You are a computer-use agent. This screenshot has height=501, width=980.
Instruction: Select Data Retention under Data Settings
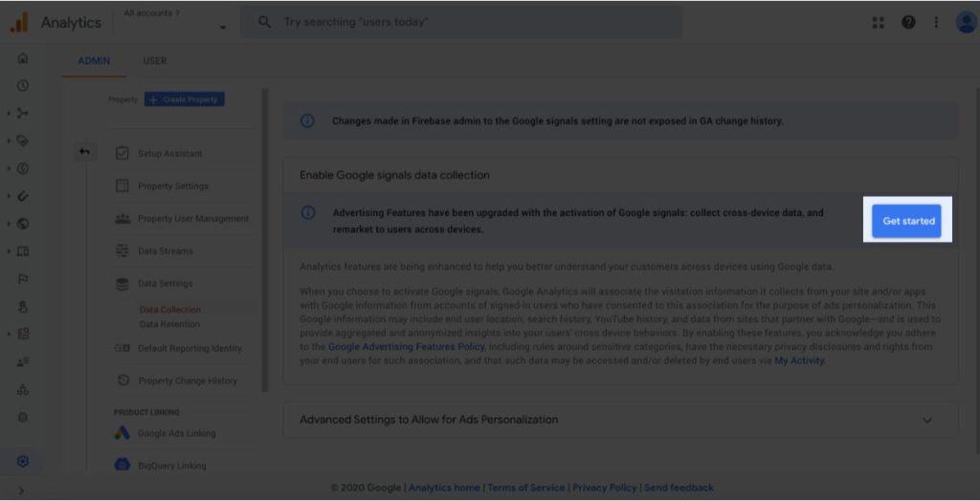click(169, 324)
